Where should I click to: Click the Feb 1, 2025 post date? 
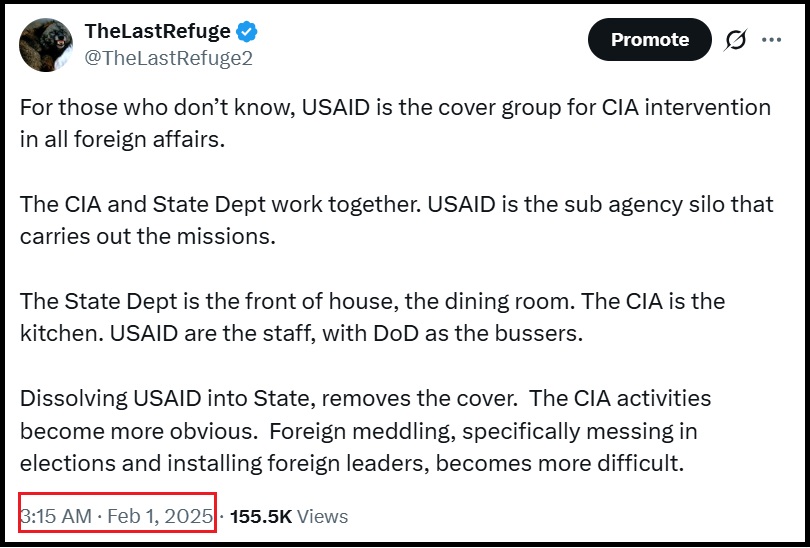click(x=160, y=516)
